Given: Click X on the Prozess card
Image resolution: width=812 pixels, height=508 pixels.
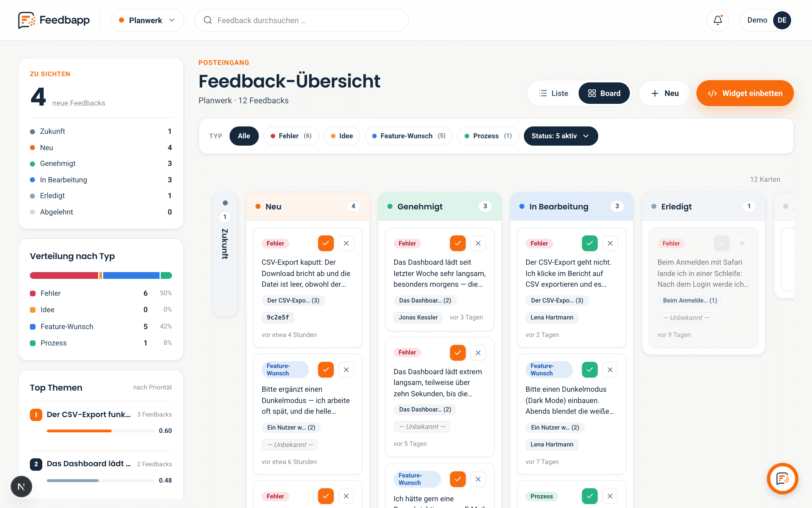Looking at the screenshot, I should pyautogui.click(x=610, y=496).
